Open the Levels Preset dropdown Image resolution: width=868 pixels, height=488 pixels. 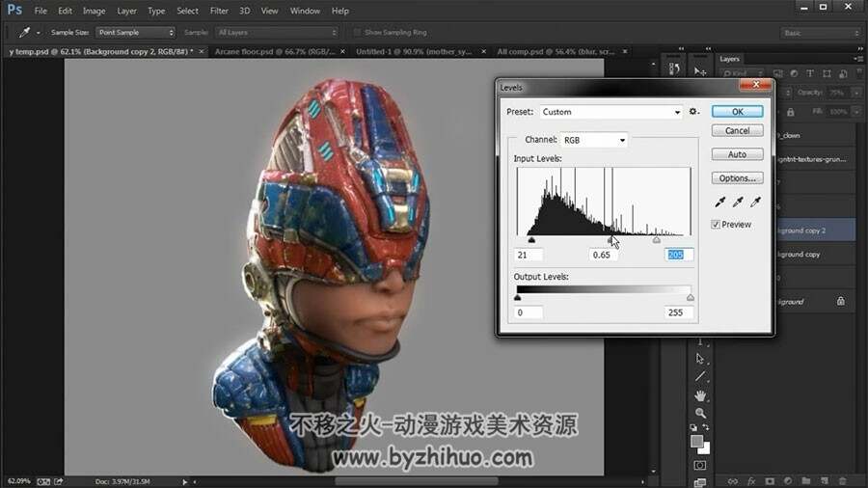pos(610,112)
